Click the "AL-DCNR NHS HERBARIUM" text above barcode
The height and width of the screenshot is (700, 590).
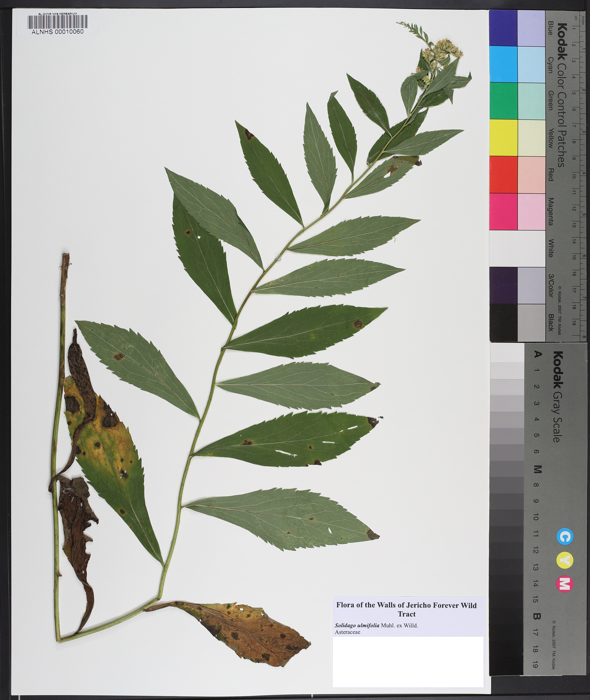[x=58, y=14]
